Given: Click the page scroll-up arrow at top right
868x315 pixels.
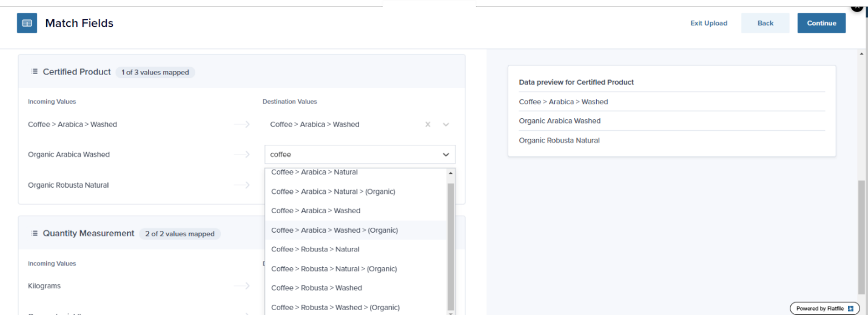Looking at the screenshot, I should point(862,54).
